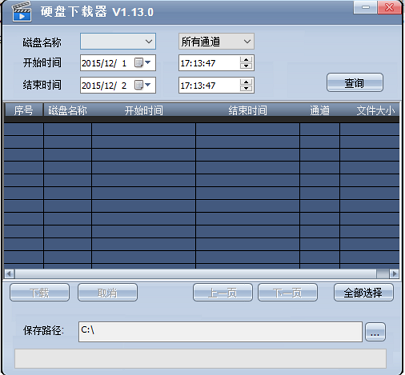Click the horizontal scrollbar left arrow
405x375 pixels.
(x=9, y=274)
